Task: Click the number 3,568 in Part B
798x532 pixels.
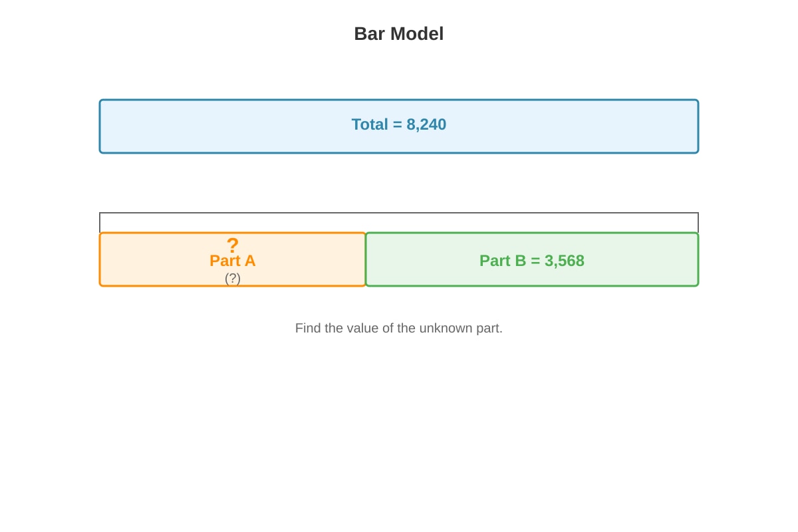Action: [x=565, y=261]
